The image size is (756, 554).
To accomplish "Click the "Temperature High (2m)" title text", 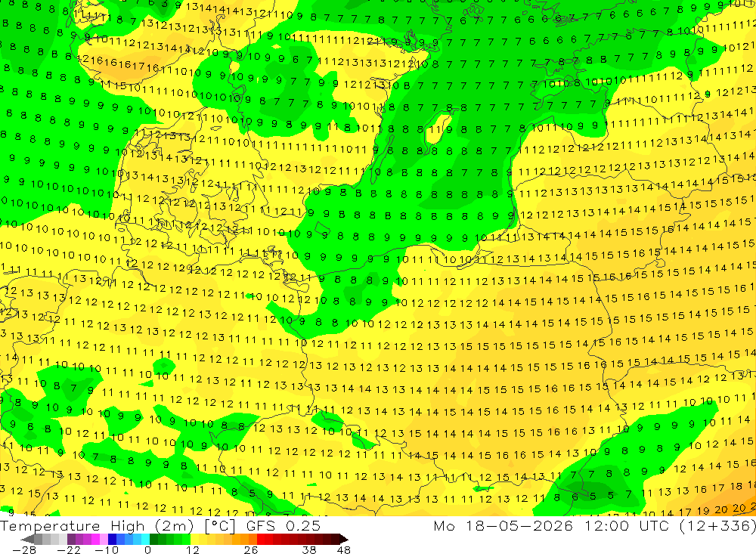I will tap(97, 525).
